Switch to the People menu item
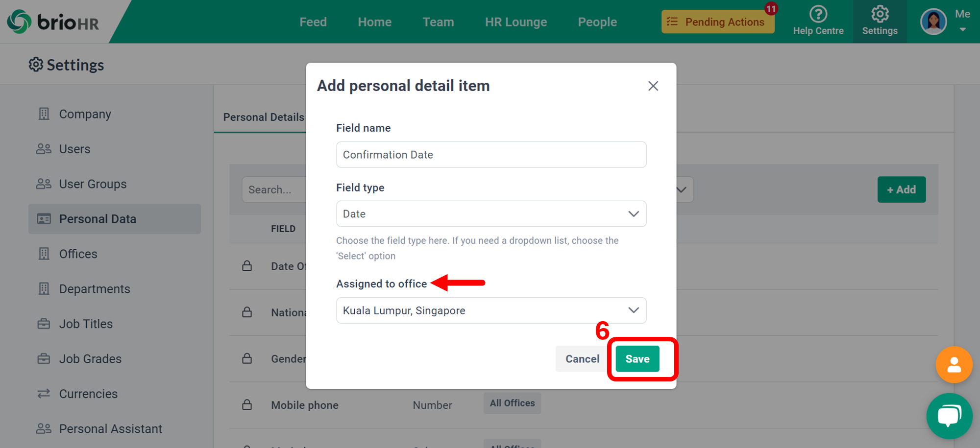The image size is (980, 448). (x=597, y=22)
